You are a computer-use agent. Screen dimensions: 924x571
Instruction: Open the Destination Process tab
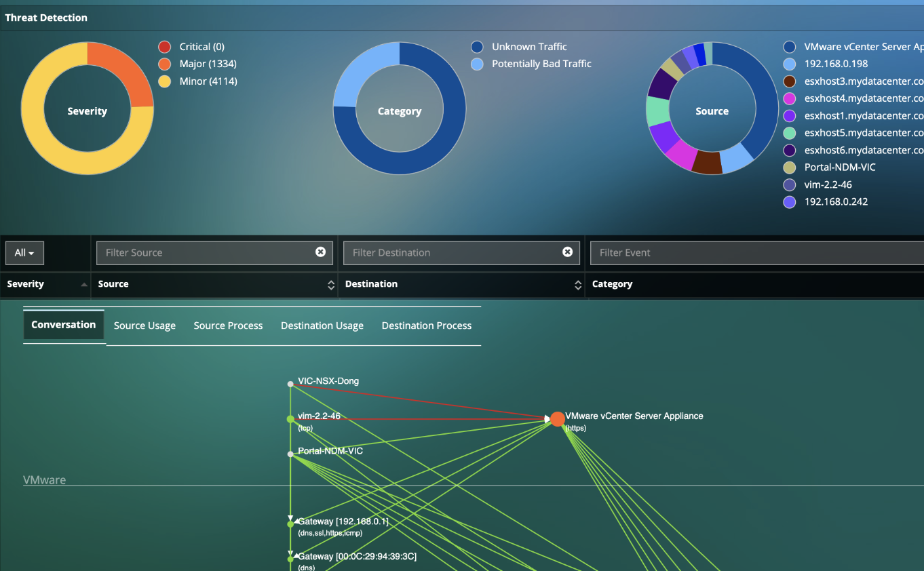[x=427, y=326]
